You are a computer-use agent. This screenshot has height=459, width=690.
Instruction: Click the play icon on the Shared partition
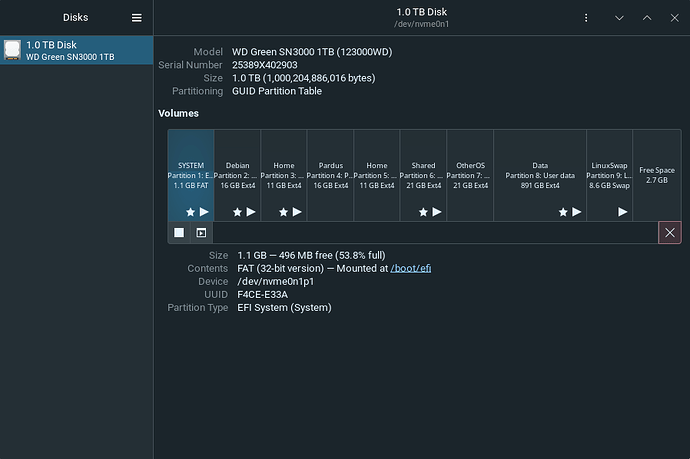[437, 212]
